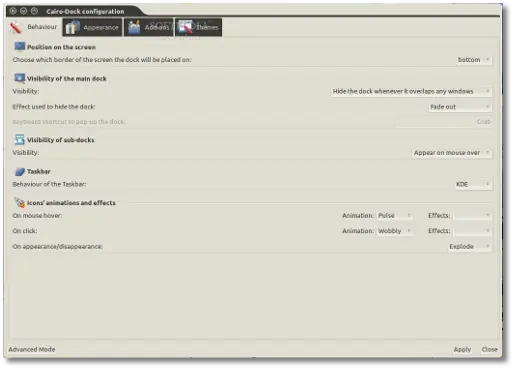Switch to the Themes tab
514x369 pixels.
(x=198, y=27)
